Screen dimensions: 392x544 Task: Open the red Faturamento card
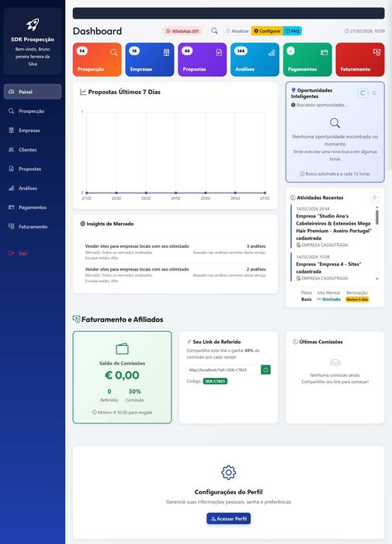(x=360, y=59)
